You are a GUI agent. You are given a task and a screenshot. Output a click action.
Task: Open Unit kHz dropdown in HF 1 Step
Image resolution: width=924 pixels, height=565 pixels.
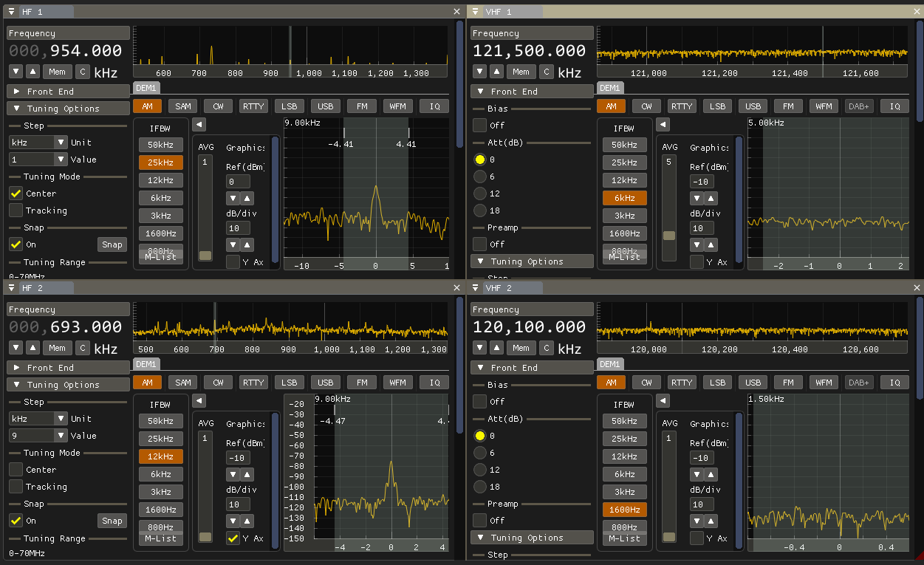point(38,142)
